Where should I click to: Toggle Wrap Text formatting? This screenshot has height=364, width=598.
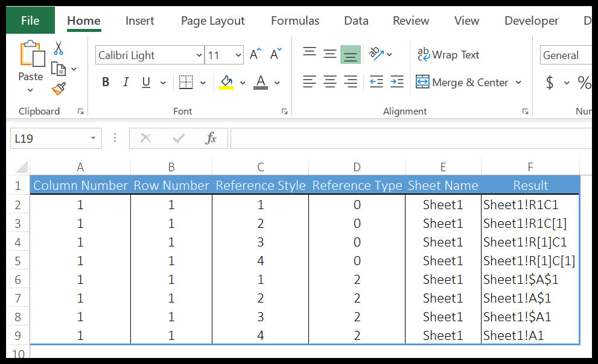tap(448, 55)
